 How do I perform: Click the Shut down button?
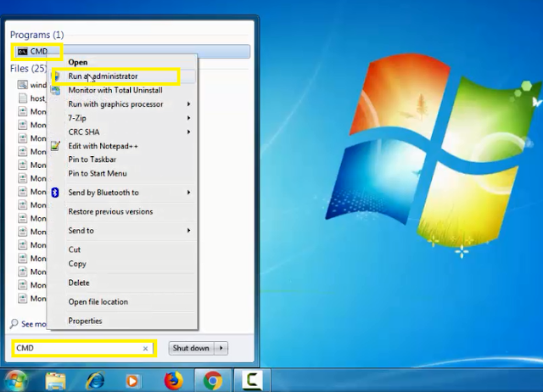tap(191, 348)
